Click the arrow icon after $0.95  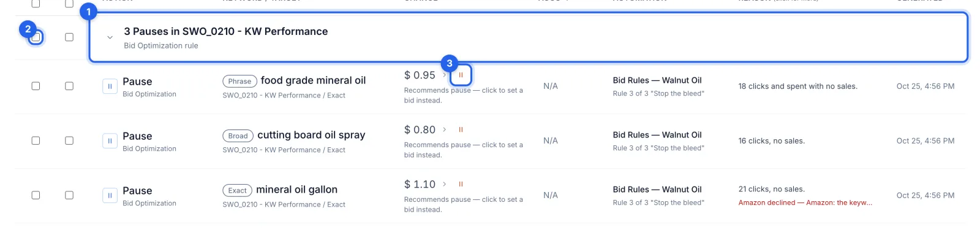click(444, 75)
